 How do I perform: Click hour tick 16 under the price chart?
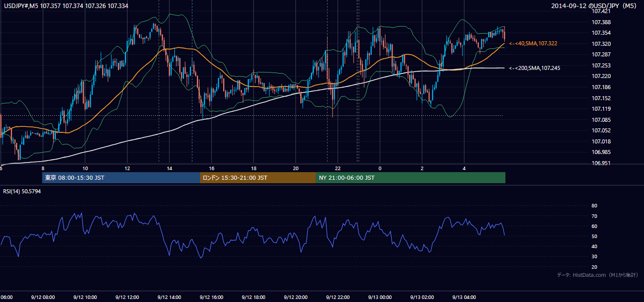pos(212,169)
